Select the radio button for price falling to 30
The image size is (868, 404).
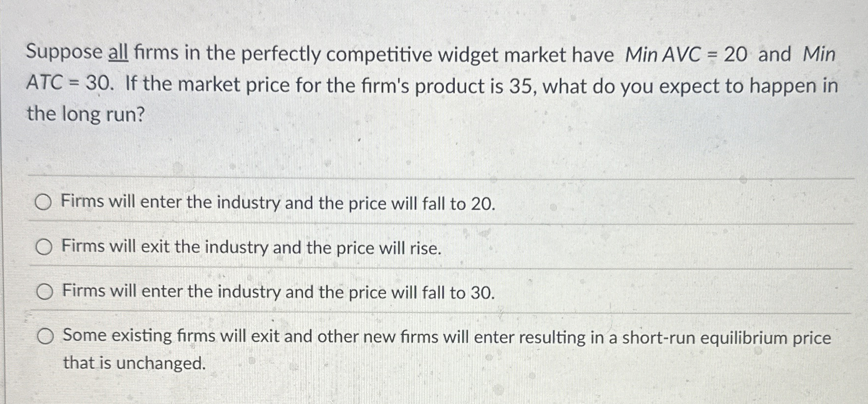tap(44, 292)
